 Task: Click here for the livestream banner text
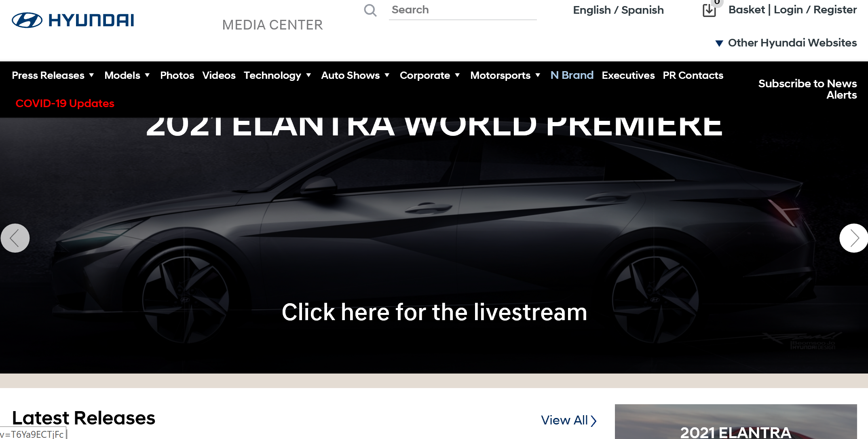[434, 312]
